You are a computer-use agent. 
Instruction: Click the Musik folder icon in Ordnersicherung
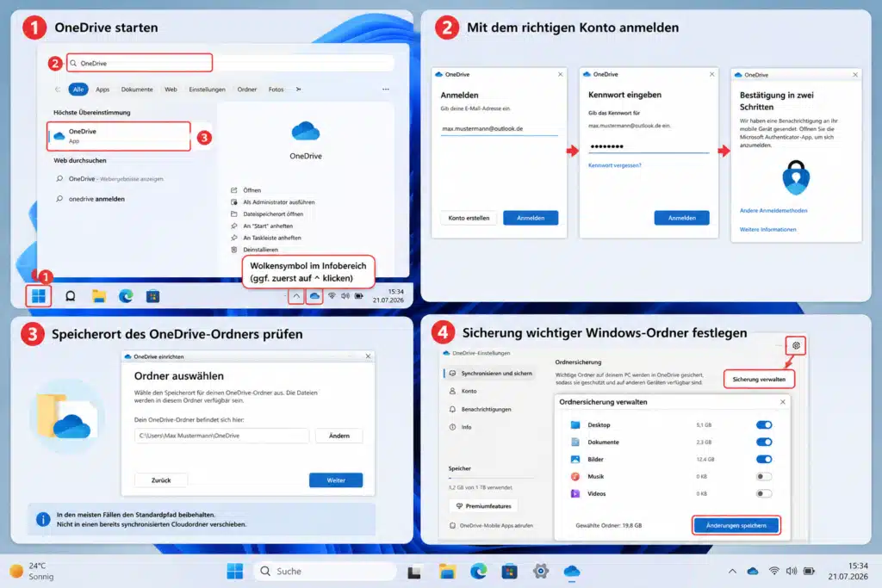(x=575, y=477)
